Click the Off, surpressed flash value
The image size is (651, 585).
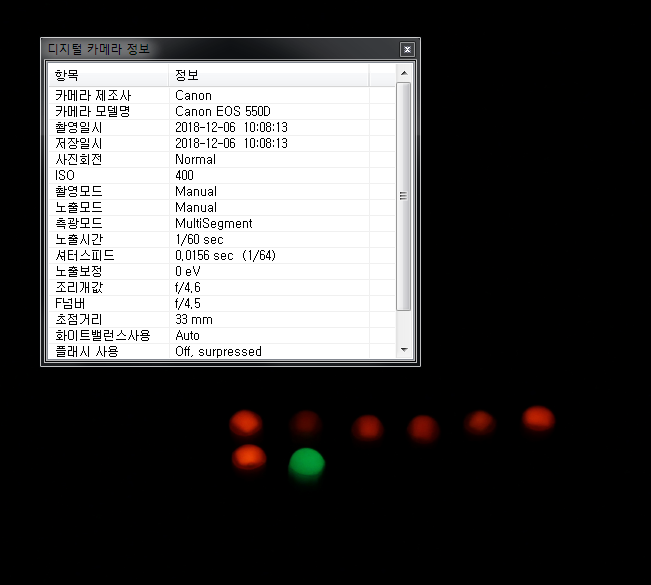(x=218, y=351)
